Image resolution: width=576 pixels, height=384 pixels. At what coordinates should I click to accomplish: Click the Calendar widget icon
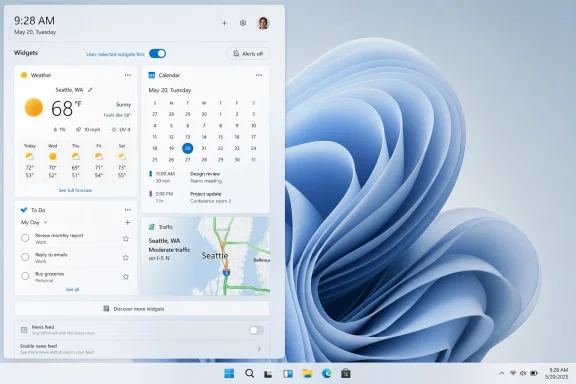click(151, 75)
